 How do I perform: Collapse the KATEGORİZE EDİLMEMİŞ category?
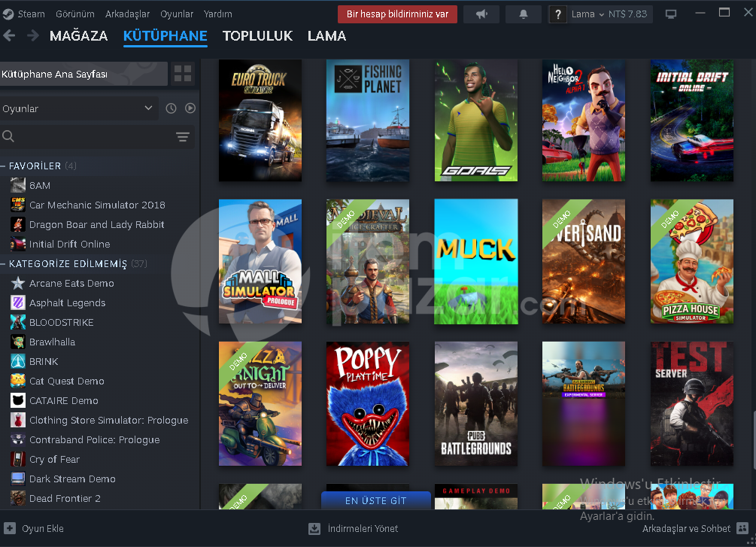click(3, 264)
